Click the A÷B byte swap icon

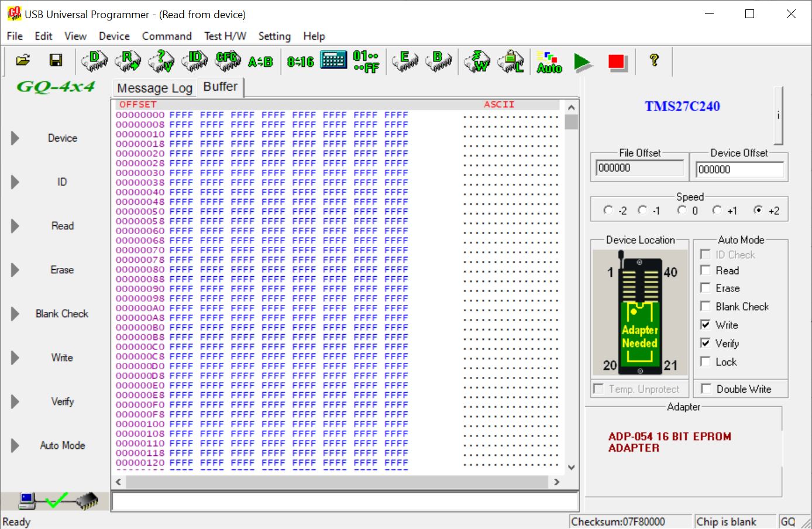(x=260, y=61)
